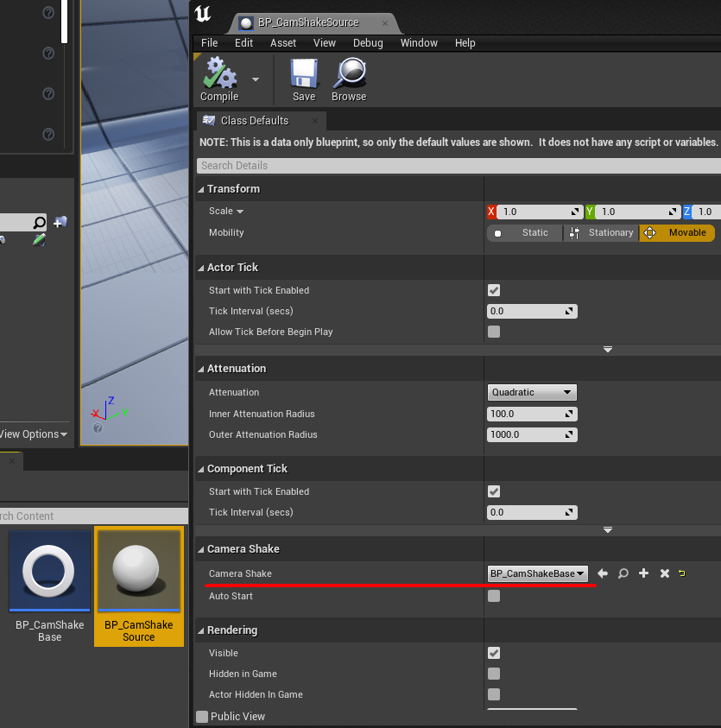721x728 pixels.
Task: Collapse the Actor Tick section
Action: tap(201, 268)
